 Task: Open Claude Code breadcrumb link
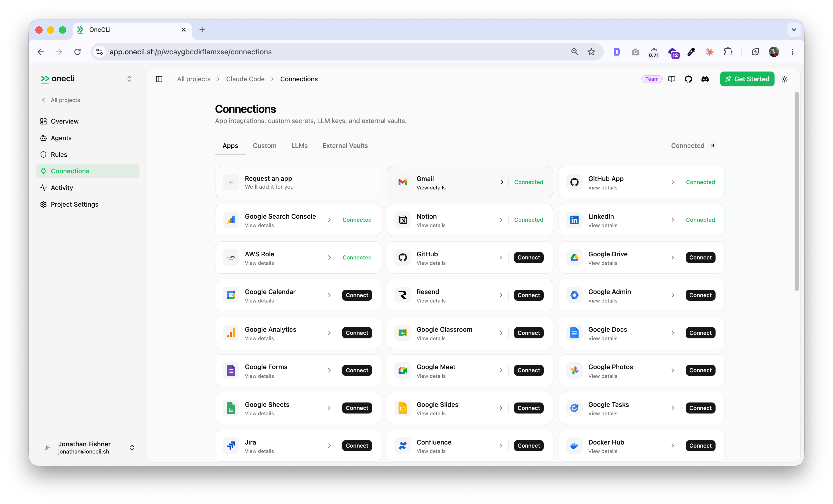point(245,79)
